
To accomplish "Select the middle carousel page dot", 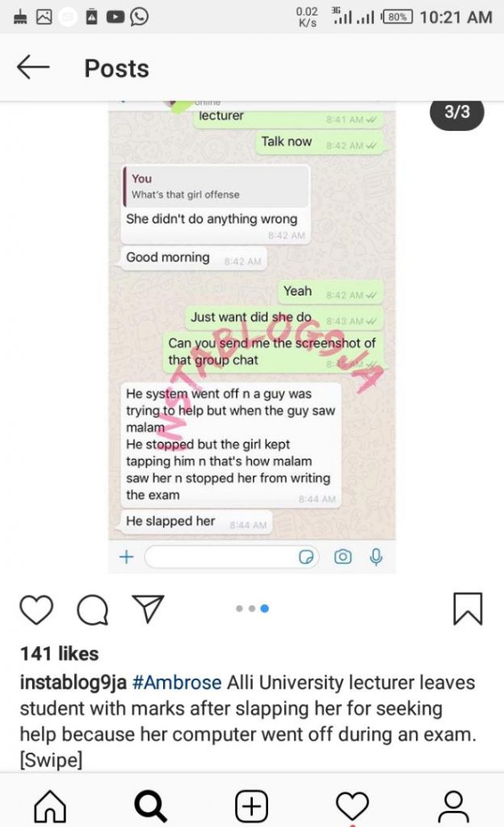I will tap(252, 609).
